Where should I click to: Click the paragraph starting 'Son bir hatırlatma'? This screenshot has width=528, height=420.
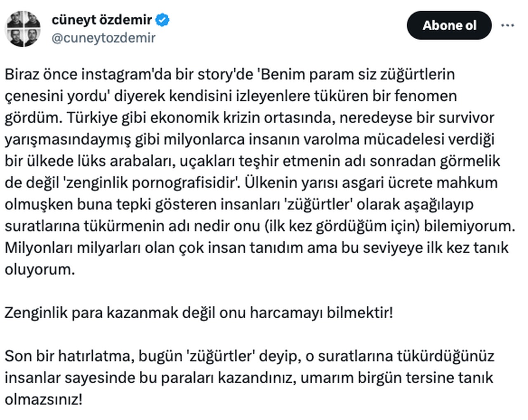tap(249, 377)
